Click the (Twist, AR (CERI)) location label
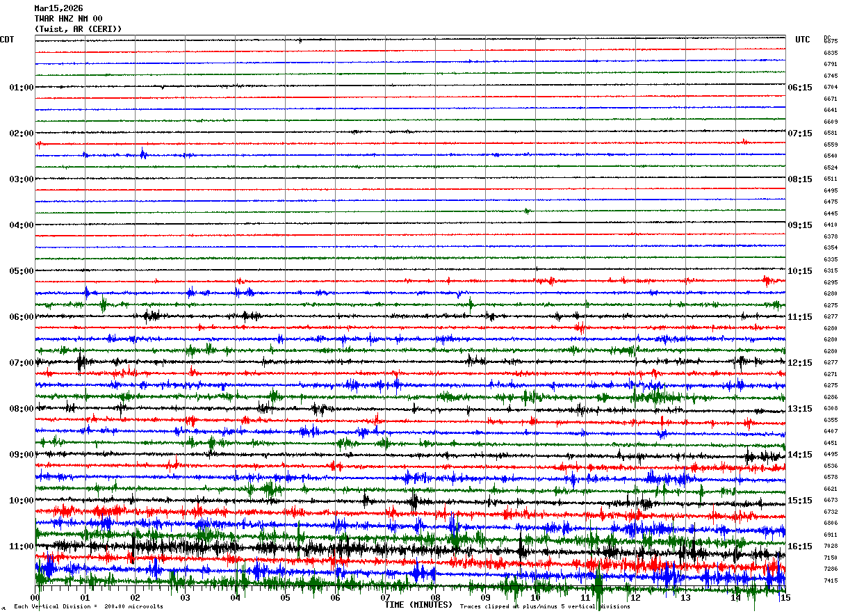This screenshot has width=841, height=616. click(x=79, y=29)
